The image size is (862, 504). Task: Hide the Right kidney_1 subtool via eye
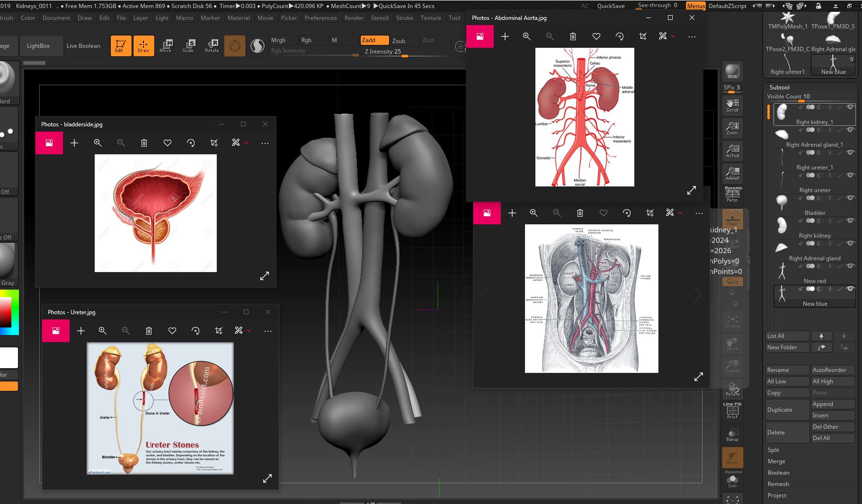point(850,107)
